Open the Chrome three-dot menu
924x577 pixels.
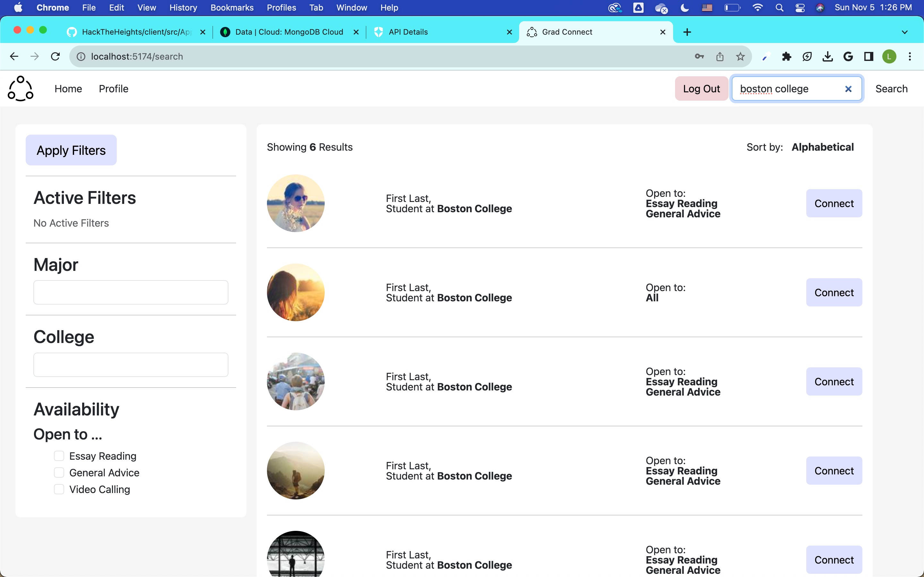[x=910, y=56]
